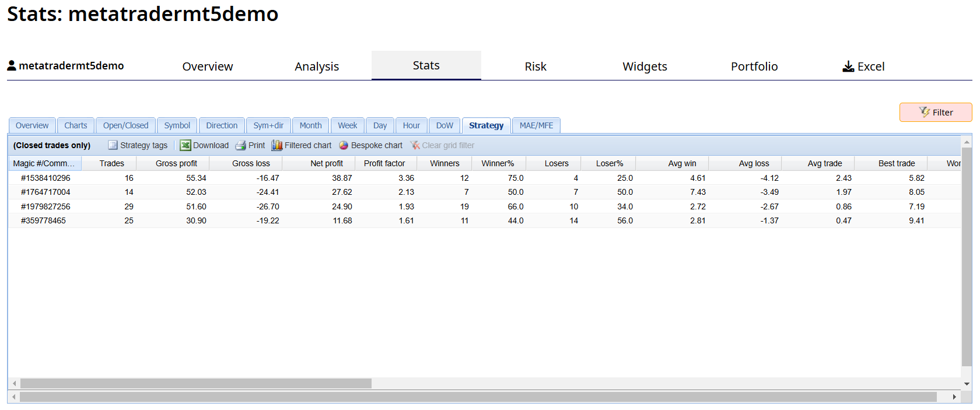Click the Download spreadsheet icon
The height and width of the screenshot is (410, 980).
185,145
